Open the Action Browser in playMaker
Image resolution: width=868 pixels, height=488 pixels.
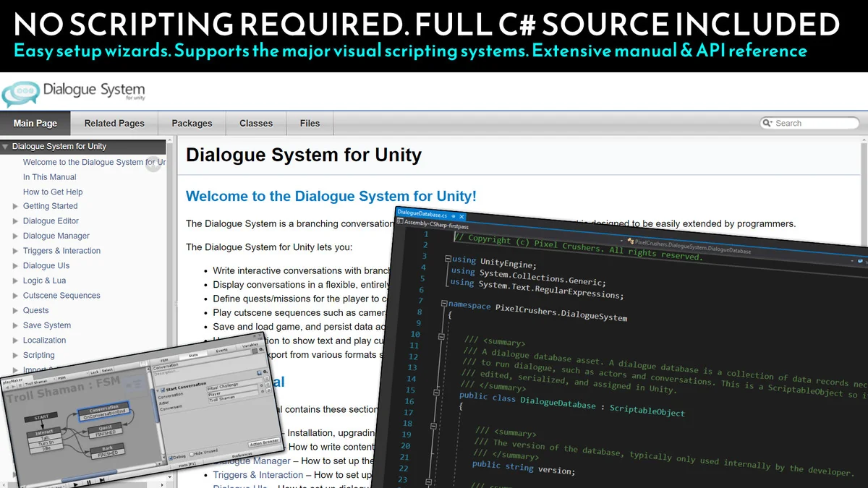263,442
